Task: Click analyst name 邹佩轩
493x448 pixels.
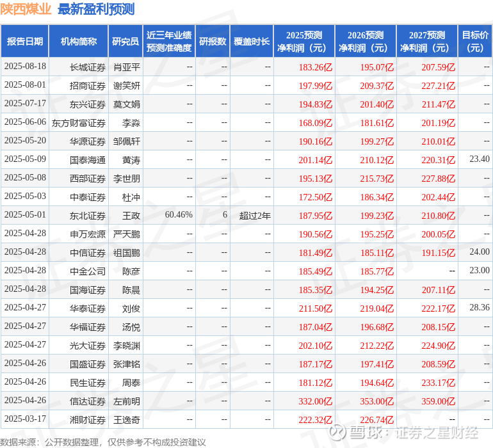Action: 127,141
